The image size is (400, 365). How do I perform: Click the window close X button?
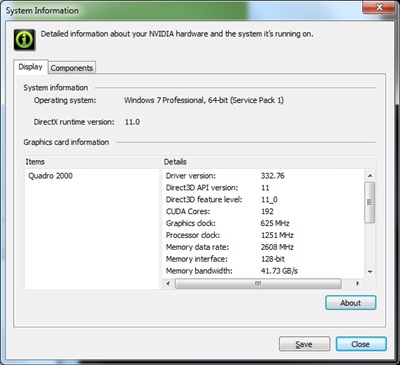coord(379,7)
